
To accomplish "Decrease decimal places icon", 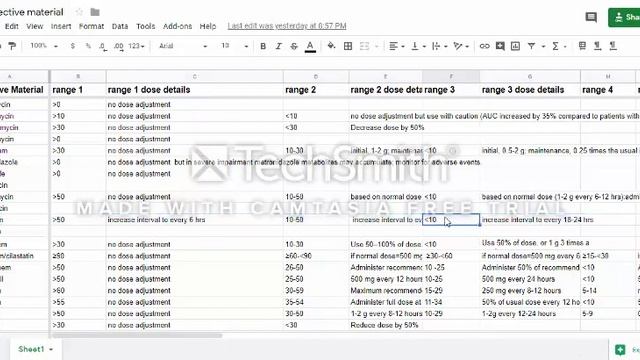I will (x=103, y=47).
